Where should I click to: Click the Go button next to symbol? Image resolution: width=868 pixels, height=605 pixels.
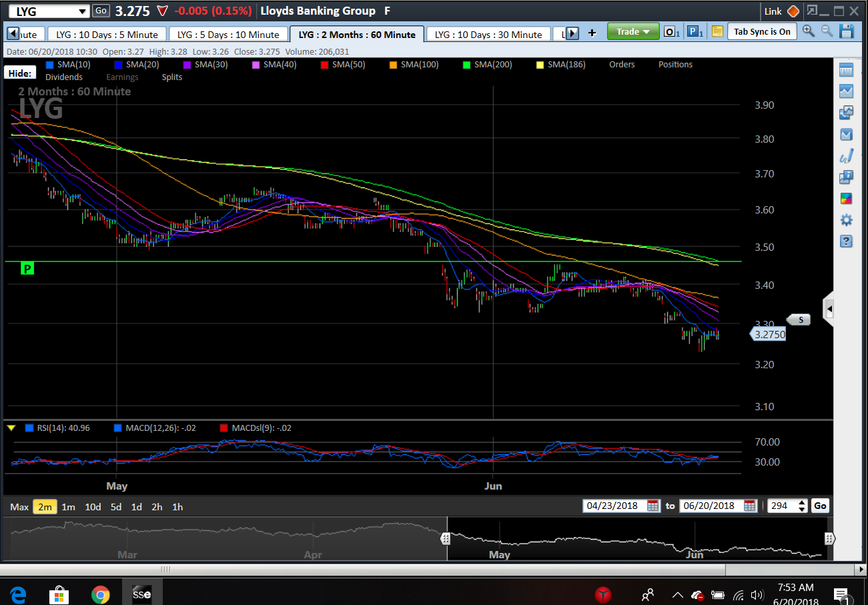pos(101,11)
